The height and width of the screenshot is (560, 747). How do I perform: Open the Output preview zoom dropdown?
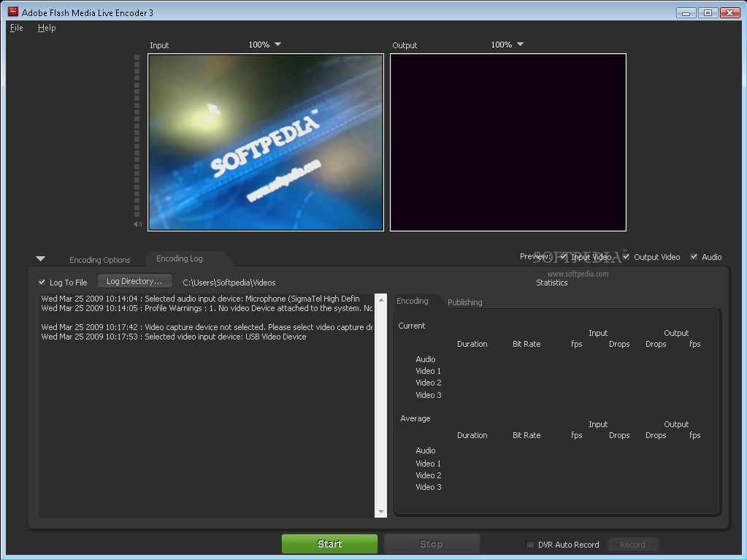[520, 45]
